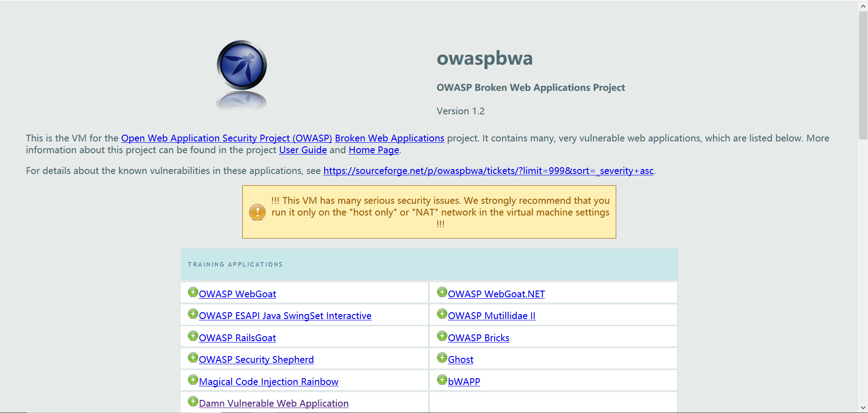The image size is (868, 413).
Task: Click the vertical scrollbar thumb
Action: click(x=863, y=75)
